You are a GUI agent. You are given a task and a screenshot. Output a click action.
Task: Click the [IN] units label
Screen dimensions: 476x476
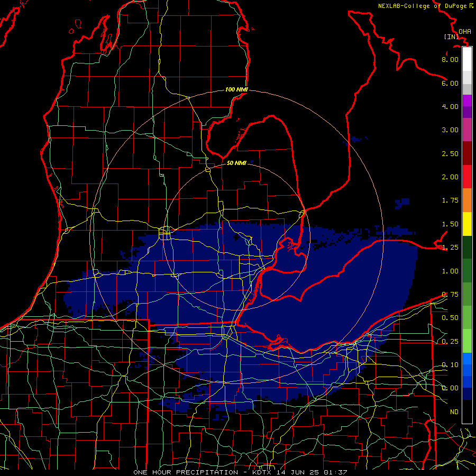tap(451, 36)
